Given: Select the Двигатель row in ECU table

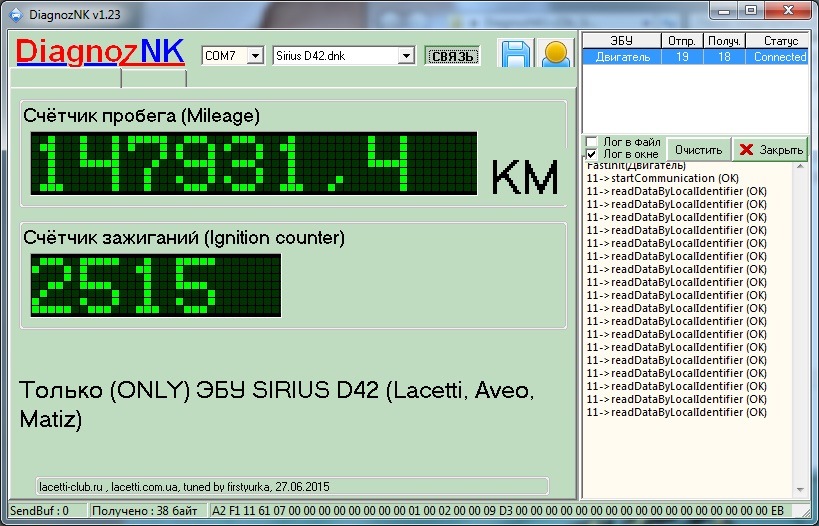Looking at the screenshot, I should 696,57.
